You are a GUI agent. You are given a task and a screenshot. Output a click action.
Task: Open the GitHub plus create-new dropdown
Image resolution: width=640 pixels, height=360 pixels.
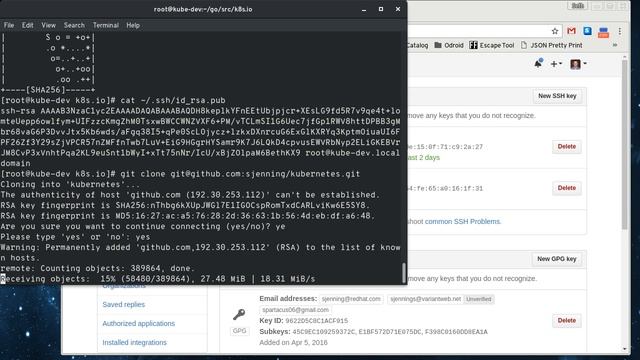click(556, 64)
